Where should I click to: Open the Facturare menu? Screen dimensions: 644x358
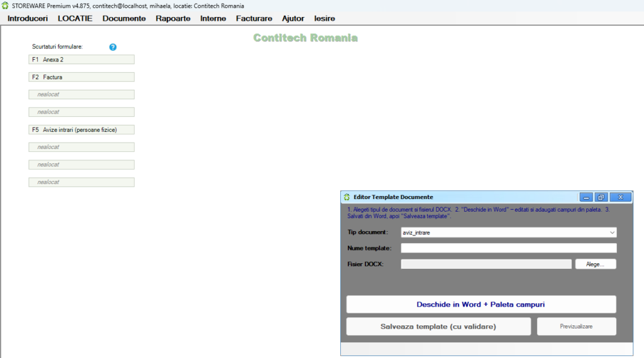coord(254,18)
